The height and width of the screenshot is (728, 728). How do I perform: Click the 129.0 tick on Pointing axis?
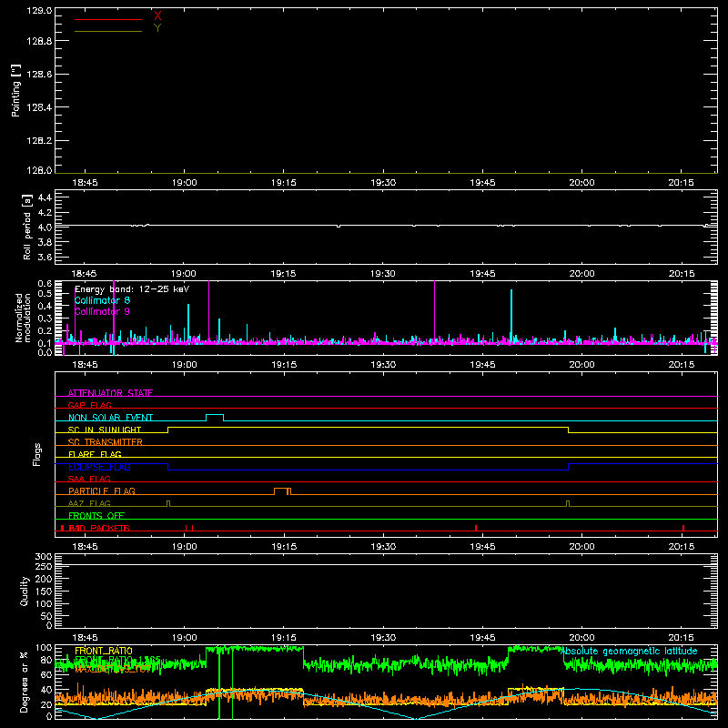(39, 10)
